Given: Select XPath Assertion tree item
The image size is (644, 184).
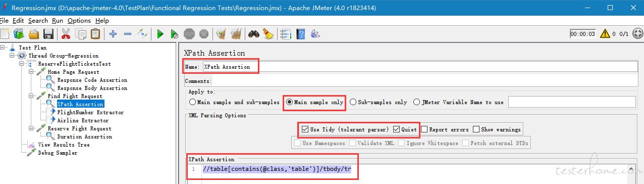Looking at the screenshot, I should point(80,104).
